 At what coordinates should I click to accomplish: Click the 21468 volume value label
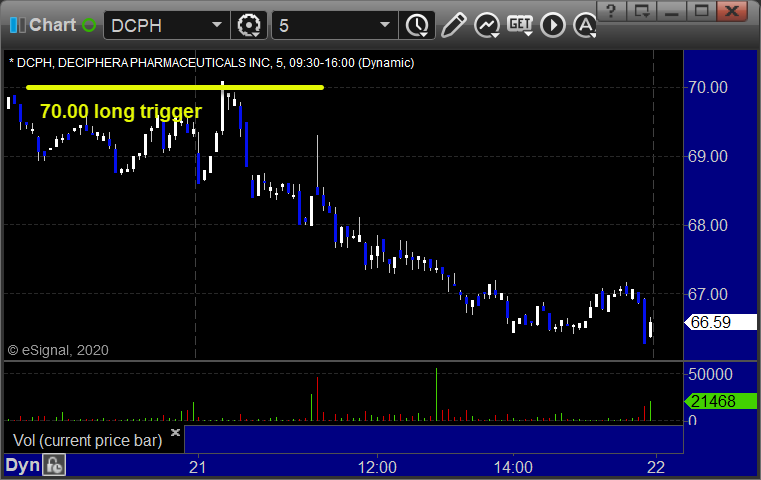tap(721, 401)
